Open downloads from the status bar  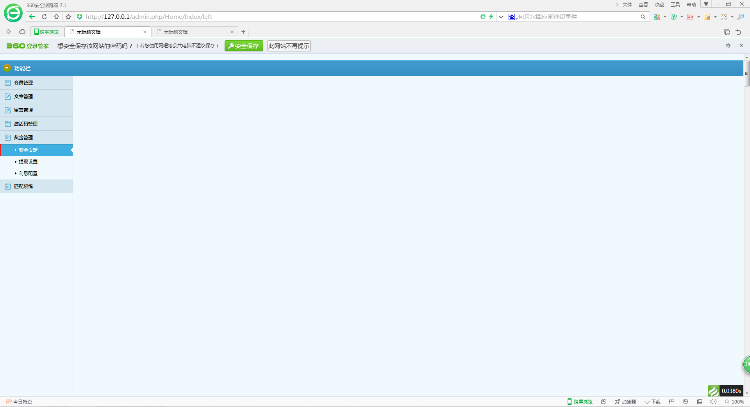coord(652,402)
